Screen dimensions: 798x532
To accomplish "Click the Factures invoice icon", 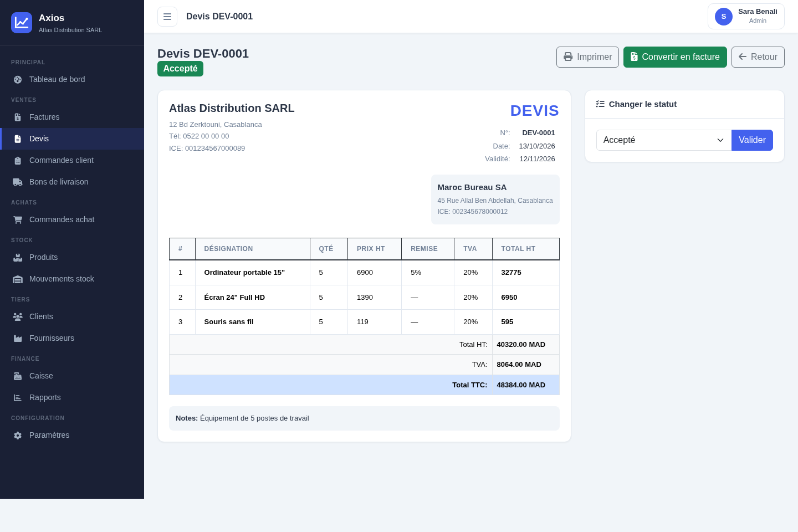I will point(18,117).
